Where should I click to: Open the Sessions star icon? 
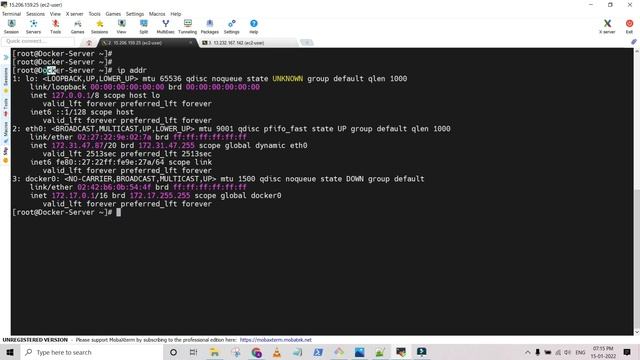click(x=100, y=27)
